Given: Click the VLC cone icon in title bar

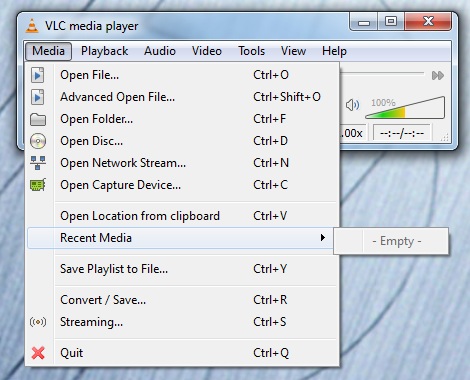Looking at the screenshot, I should click(x=32, y=26).
